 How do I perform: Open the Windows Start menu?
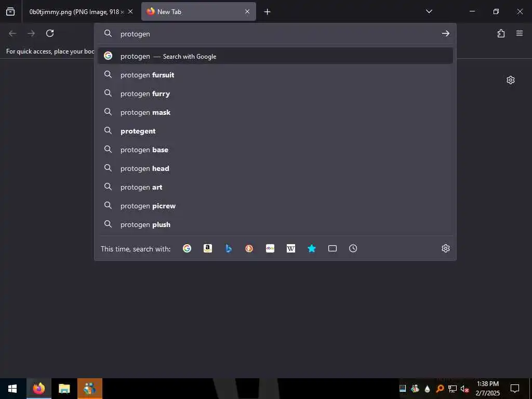tap(12, 389)
